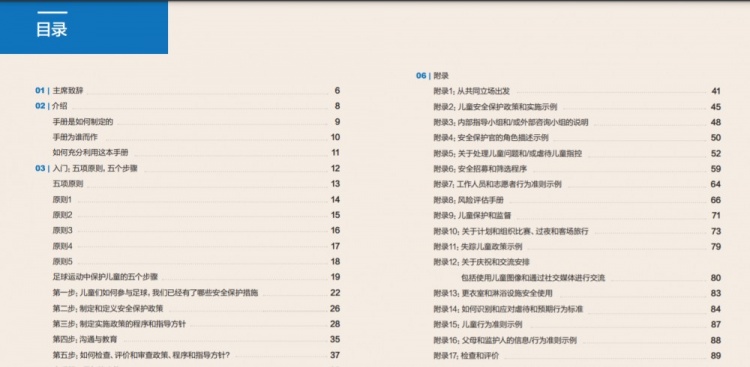
Task: Open 附录1：从共同立场出发
Action: click(577, 91)
